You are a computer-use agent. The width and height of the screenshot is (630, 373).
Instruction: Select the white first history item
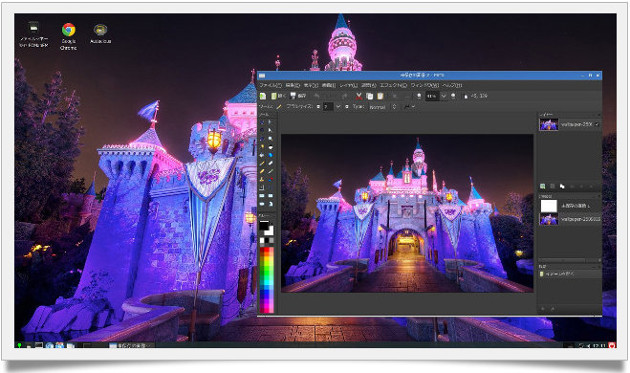(570, 206)
